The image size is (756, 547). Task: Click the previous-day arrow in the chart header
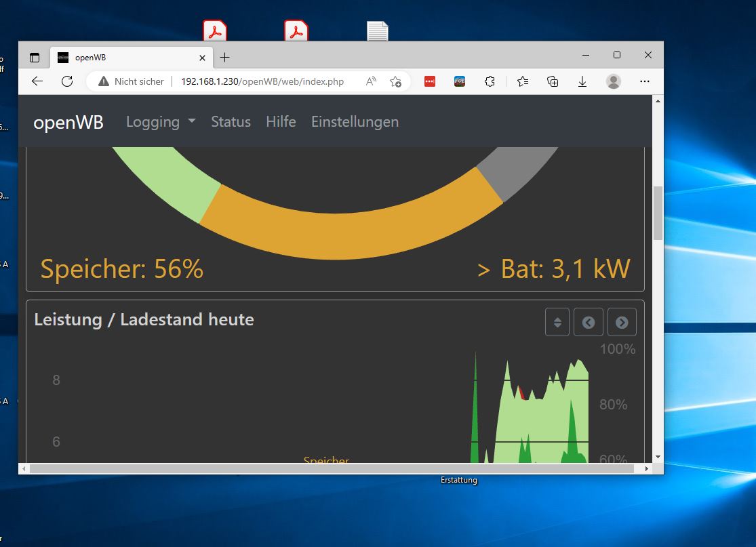tap(588, 323)
